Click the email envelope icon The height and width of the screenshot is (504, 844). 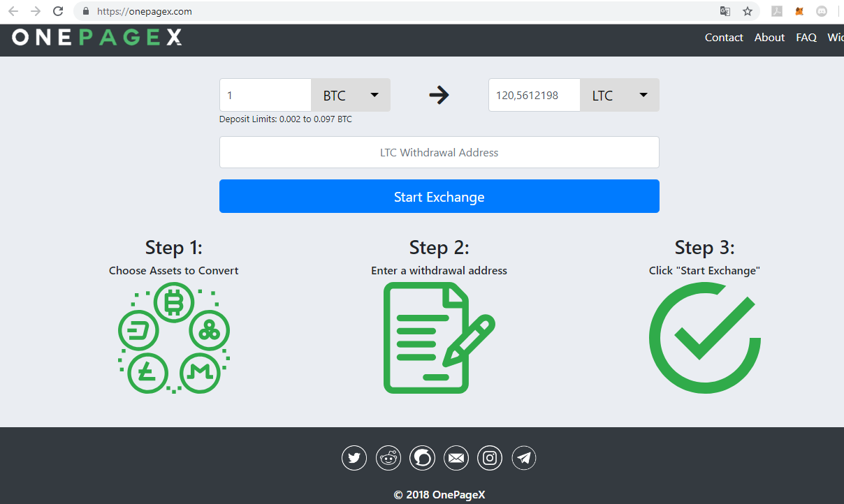456,458
